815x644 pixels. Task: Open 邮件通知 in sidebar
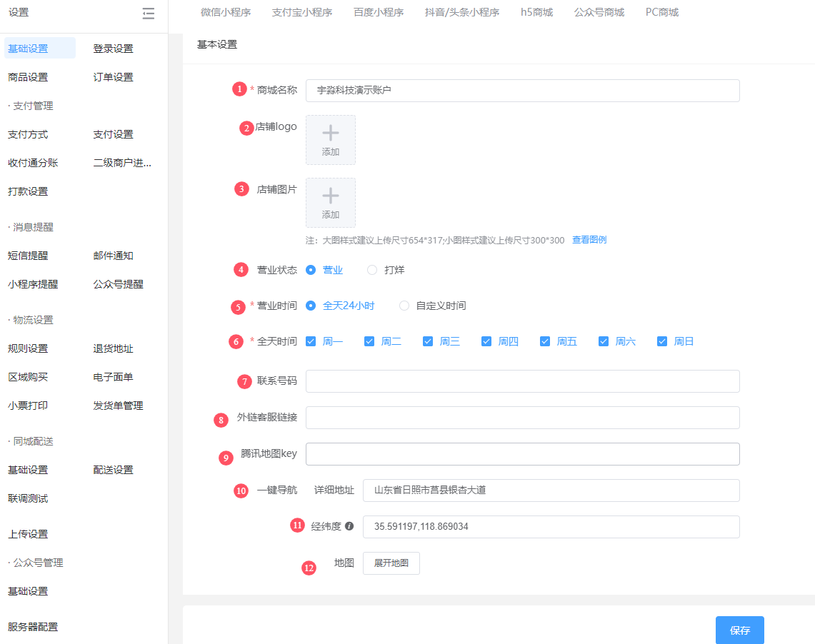tap(114, 256)
